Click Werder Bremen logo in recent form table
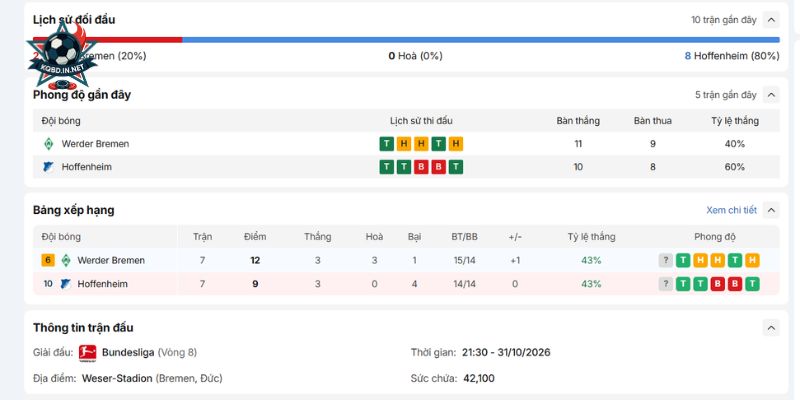 48,144
